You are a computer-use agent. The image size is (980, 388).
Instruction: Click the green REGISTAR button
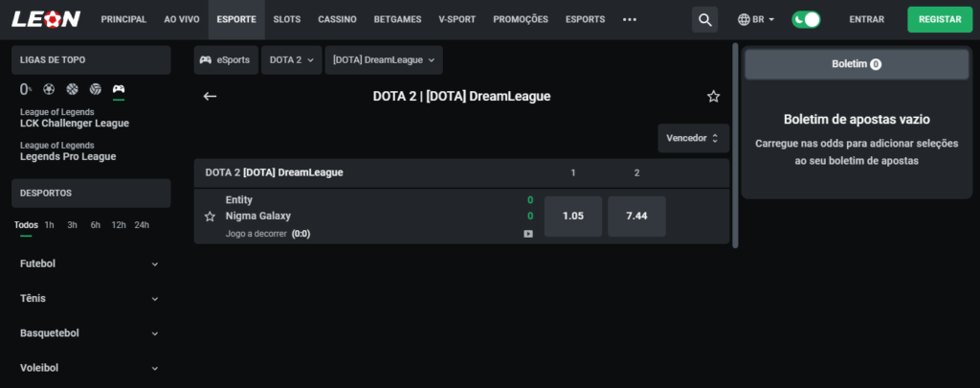(x=939, y=19)
